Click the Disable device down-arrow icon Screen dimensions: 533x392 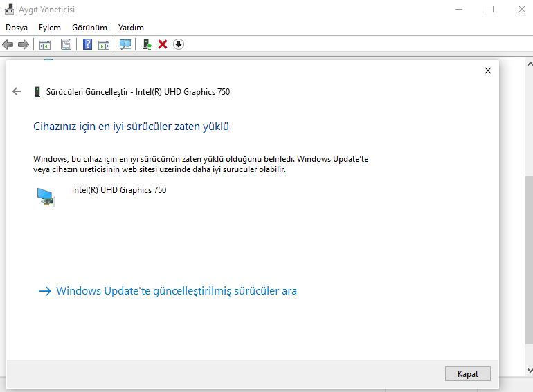(179, 44)
